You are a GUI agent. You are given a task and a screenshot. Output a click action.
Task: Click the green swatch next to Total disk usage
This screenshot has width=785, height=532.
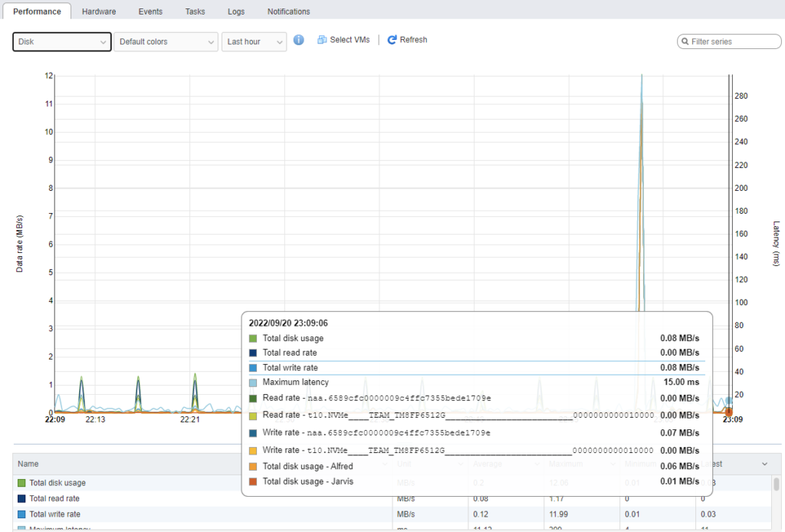(254, 338)
